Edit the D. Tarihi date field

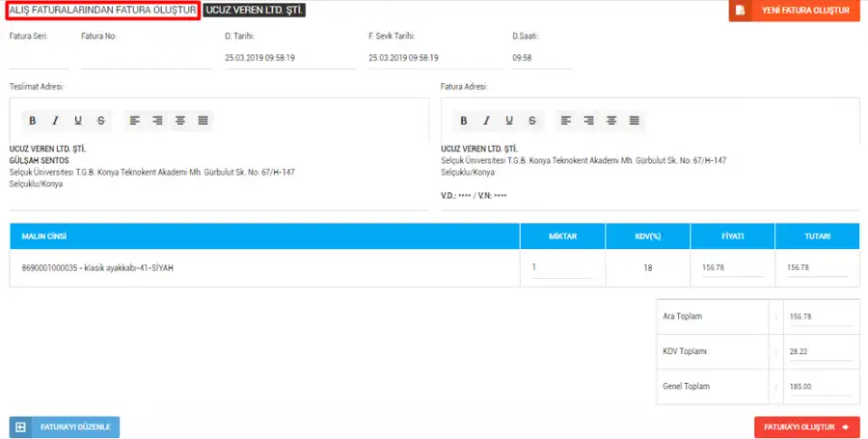point(290,58)
